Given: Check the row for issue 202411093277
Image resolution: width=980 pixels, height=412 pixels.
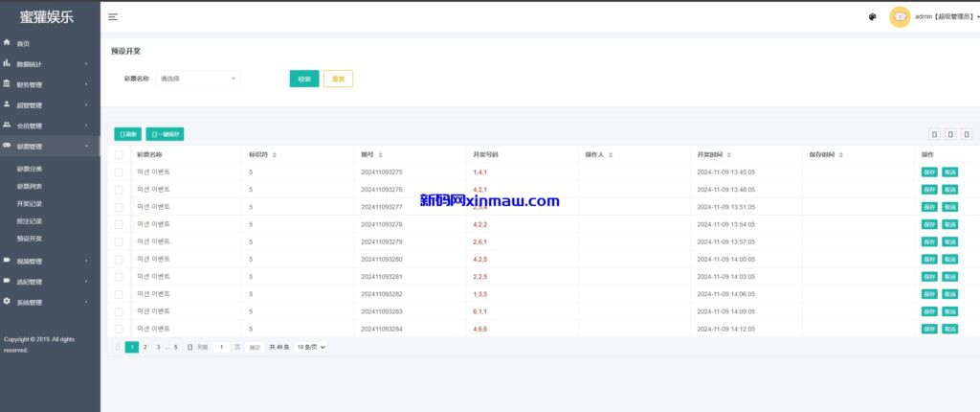Looking at the screenshot, I should click(x=119, y=207).
